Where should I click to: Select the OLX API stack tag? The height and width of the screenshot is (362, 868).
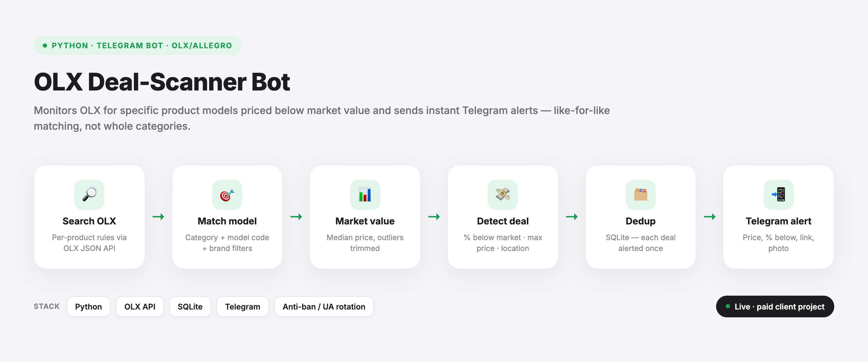coord(140,306)
